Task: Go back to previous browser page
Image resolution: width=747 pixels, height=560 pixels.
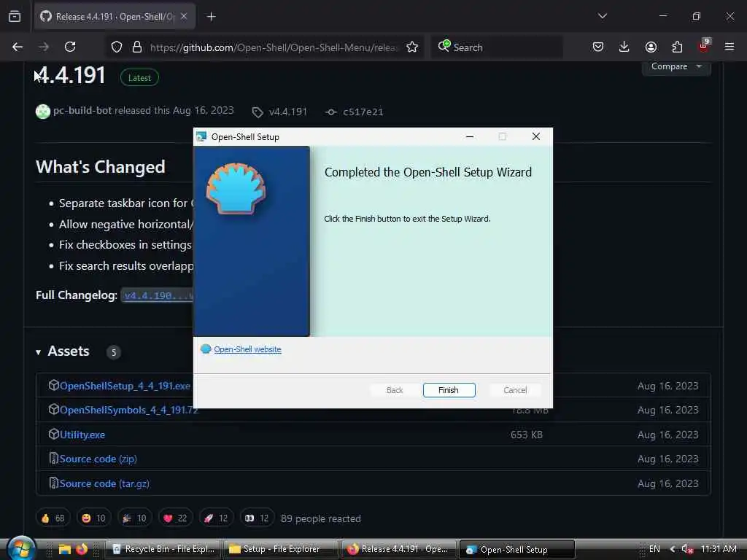Action: 18,47
